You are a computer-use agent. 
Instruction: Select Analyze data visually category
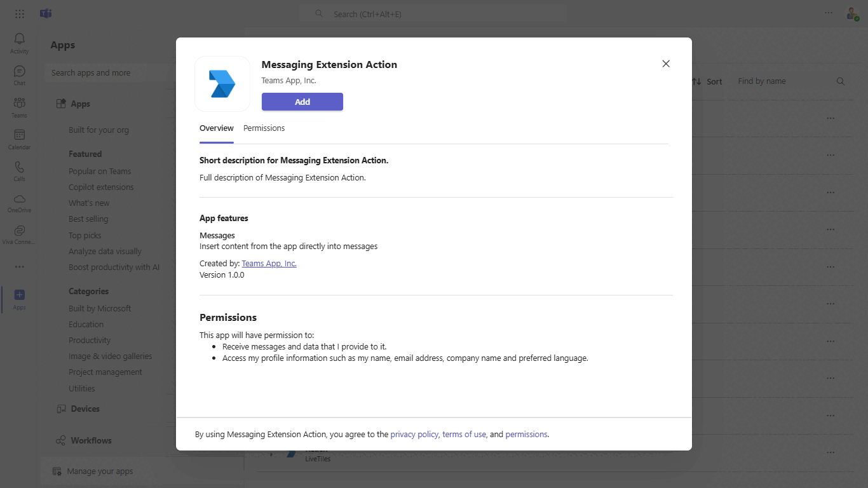click(x=105, y=252)
